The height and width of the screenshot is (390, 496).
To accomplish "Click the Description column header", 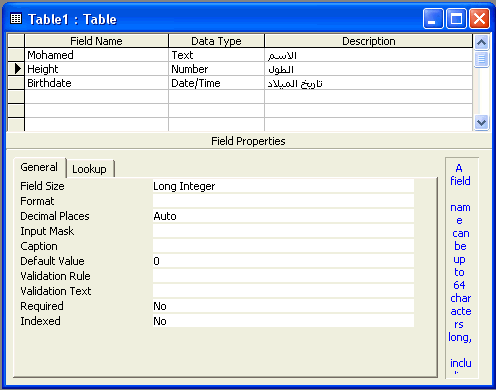I will click(368, 41).
